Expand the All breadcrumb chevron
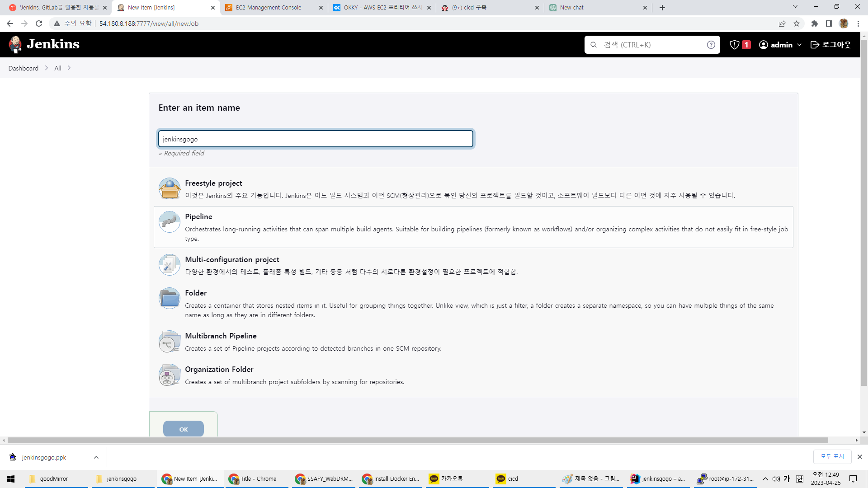This screenshot has height=488, width=868. pos(69,68)
